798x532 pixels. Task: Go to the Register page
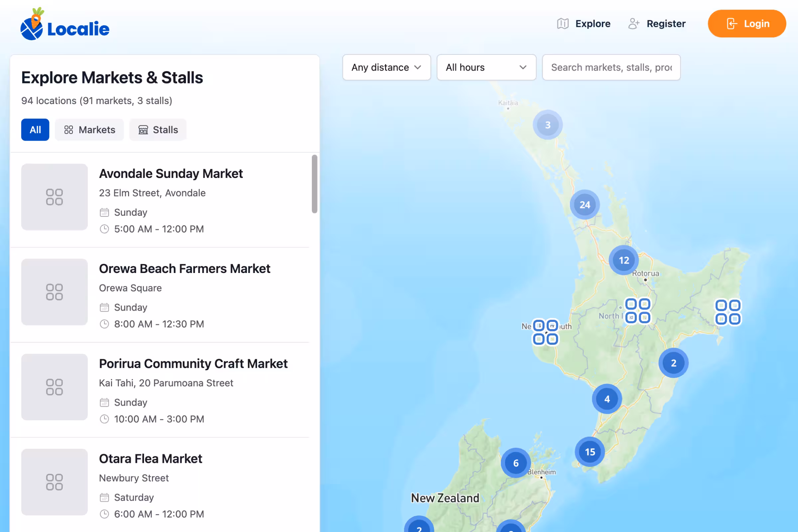(x=657, y=23)
